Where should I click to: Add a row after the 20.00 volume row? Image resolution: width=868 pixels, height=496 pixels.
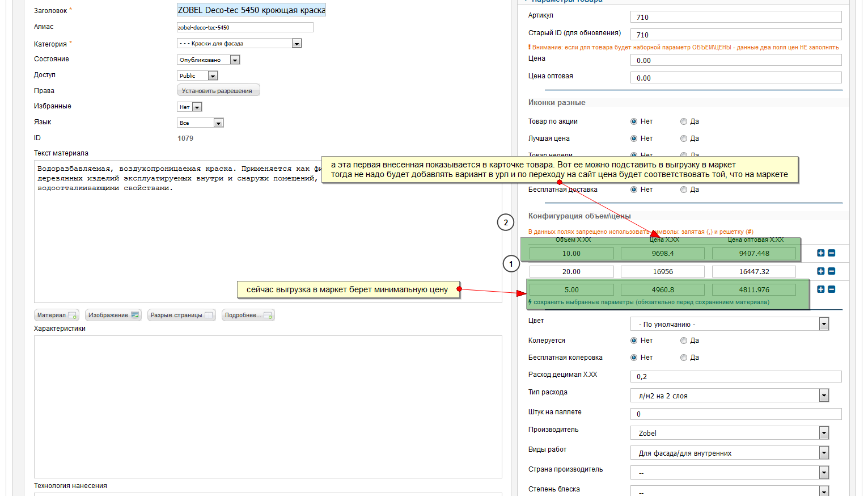(820, 271)
